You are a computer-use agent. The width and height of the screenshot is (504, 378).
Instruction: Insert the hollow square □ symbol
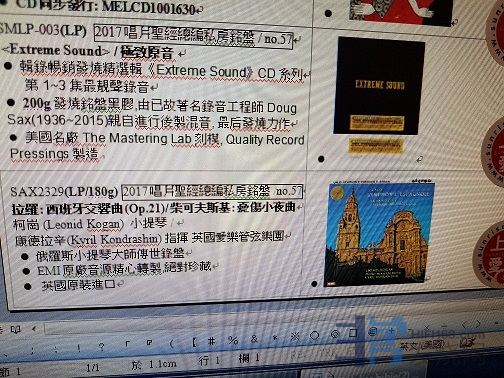353,333
